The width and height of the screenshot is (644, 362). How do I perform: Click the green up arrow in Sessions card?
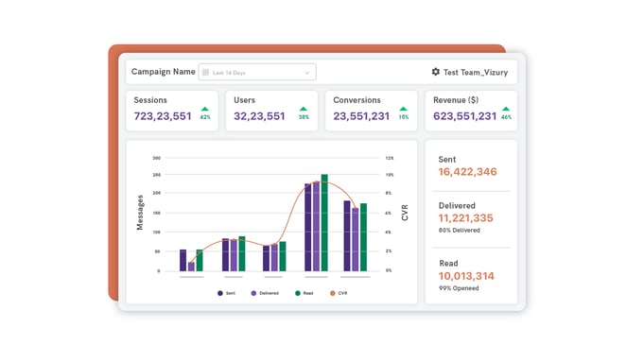[x=205, y=109]
